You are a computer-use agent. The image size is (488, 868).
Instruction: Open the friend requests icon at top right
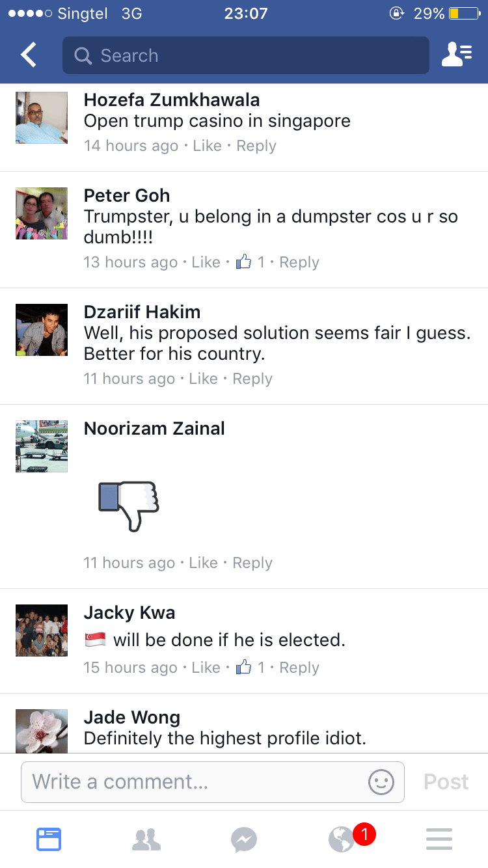457,55
